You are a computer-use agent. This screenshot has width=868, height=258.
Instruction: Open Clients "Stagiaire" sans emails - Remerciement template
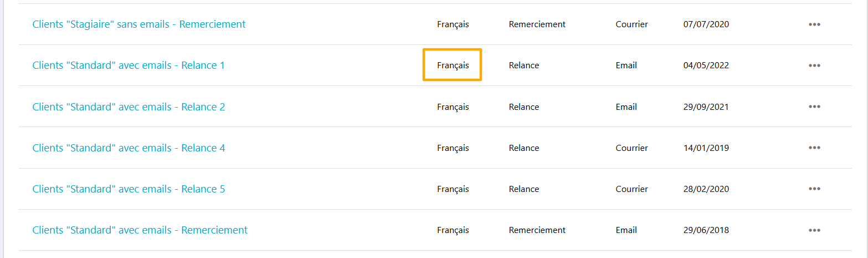coord(139,24)
